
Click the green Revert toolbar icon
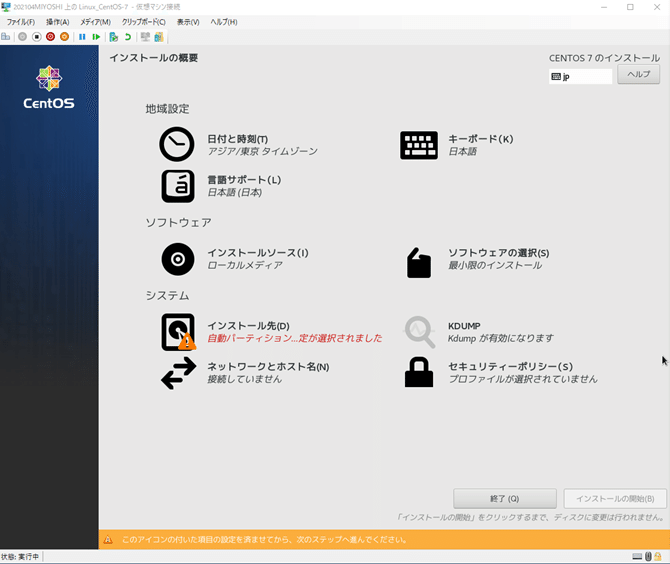127,37
